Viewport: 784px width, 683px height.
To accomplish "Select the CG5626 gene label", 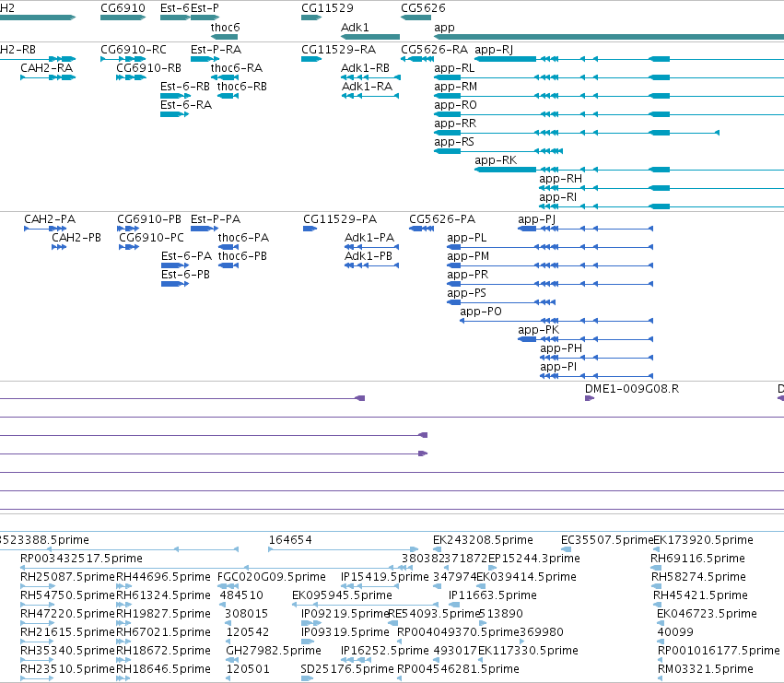I will 423,8.
